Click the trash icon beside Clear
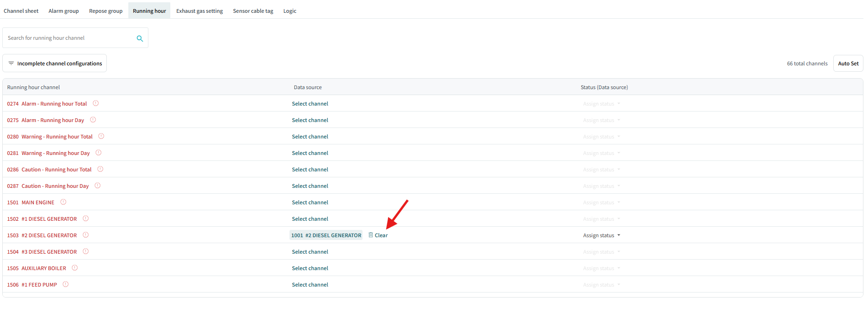The height and width of the screenshot is (330, 868). pyautogui.click(x=371, y=235)
